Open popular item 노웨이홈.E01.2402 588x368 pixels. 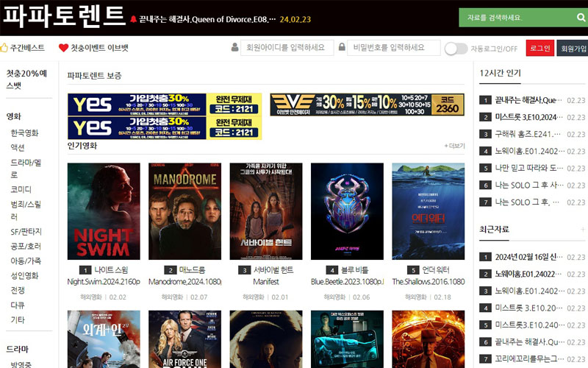tap(528, 151)
